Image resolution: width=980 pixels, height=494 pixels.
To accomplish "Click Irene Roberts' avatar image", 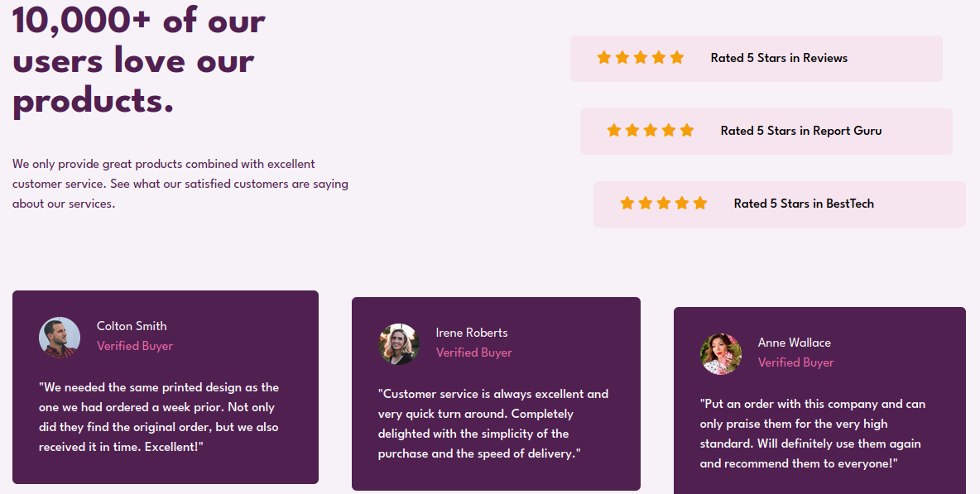I will click(x=399, y=344).
